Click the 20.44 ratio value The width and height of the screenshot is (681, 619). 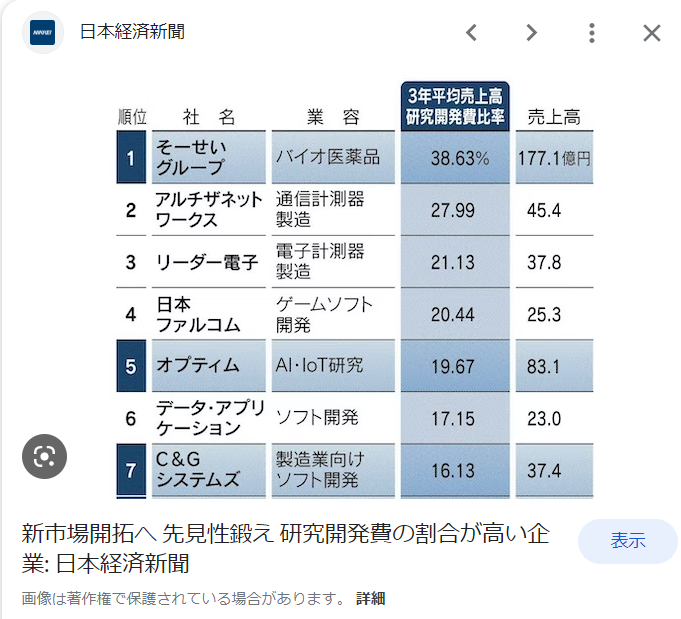(x=453, y=314)
